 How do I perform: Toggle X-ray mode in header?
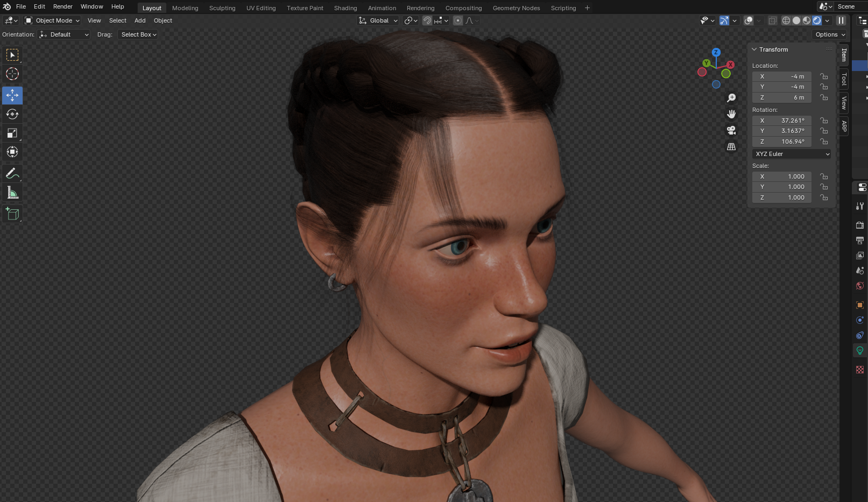coord(772,20)
